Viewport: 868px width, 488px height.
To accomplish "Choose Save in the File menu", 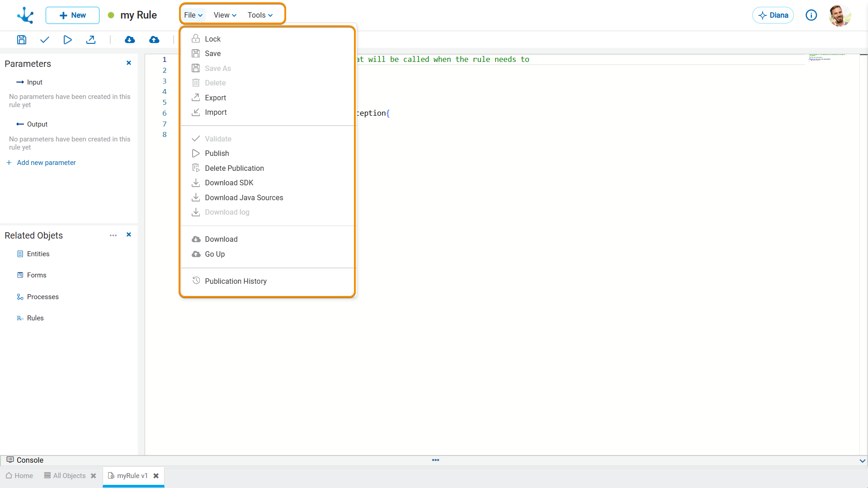I will point(268,53).
